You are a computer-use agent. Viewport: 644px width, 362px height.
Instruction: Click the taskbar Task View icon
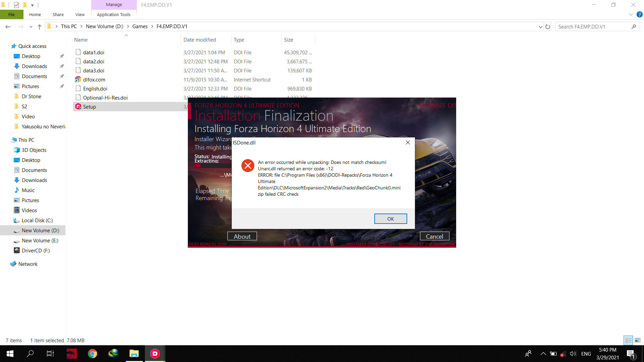pos(50,354)
